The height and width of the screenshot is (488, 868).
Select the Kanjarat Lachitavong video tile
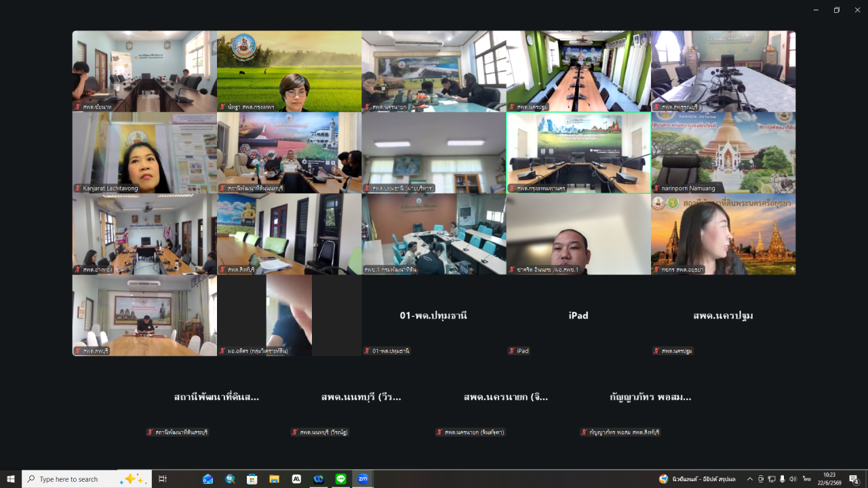tap(144, 152)
